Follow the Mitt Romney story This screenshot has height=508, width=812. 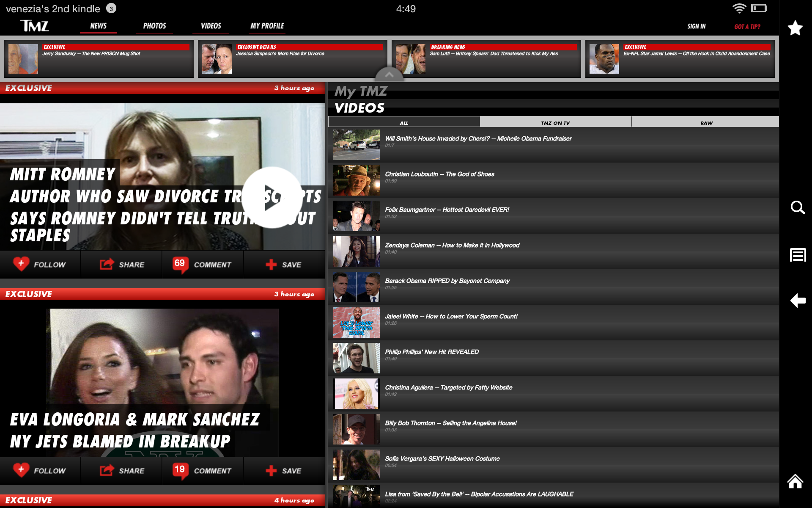point(40,265)
